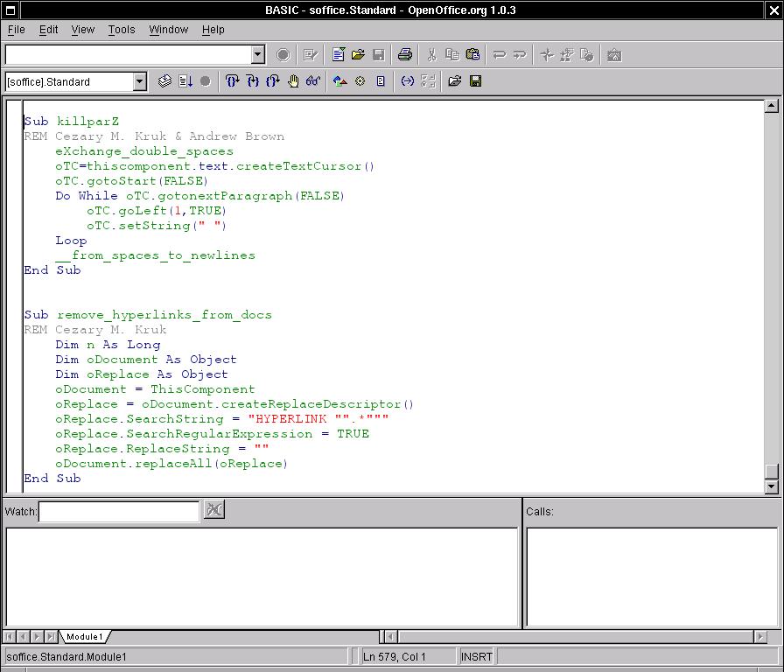Expand the [soffice].Standard library dropdown
The image size is (784, 672).
139,81
